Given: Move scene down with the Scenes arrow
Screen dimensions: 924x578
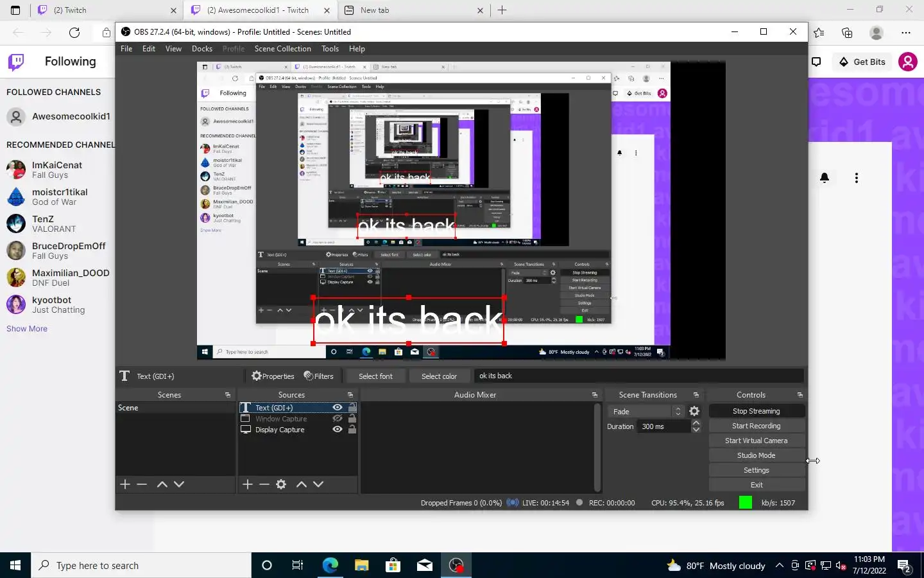Looking at the screenshot, I should coord(179,484).
